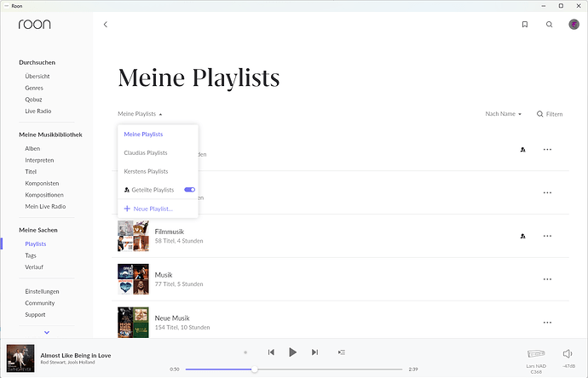The height and width of the screenshot is (378, 588).
Task: Open Mein Live Radio in sidebar
Action: click(x=45, y=206)
